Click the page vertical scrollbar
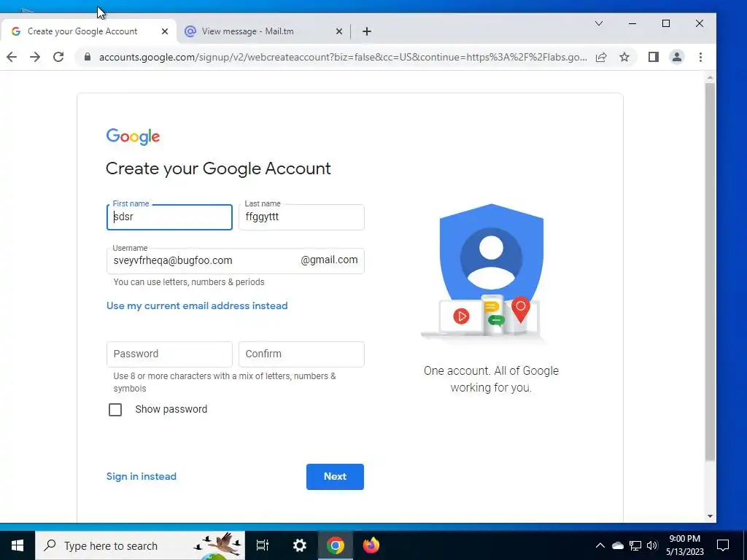Viewport: 747px width, 560px height. (x=710, y=271)
